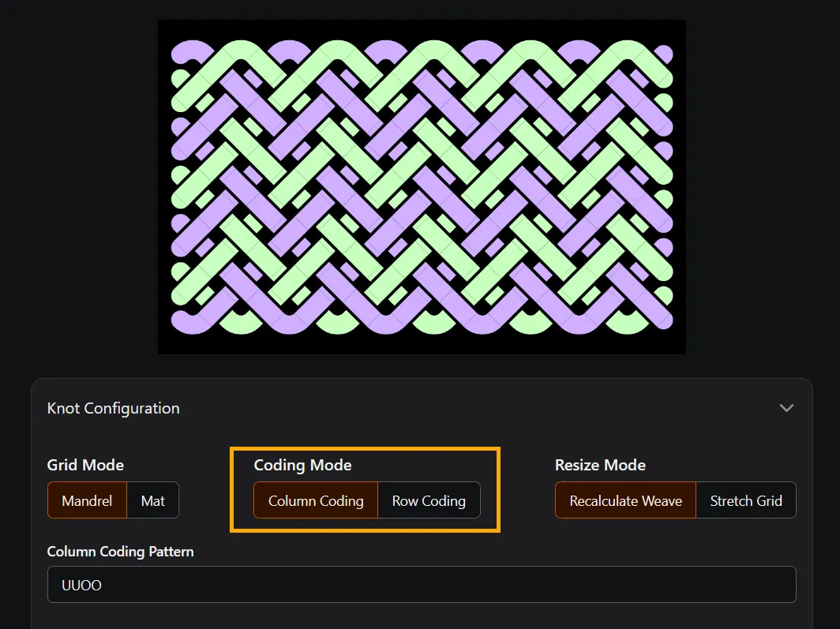Click the Coding Mode heading
This screenshot has height=629, width=840.
coord(302,465)
